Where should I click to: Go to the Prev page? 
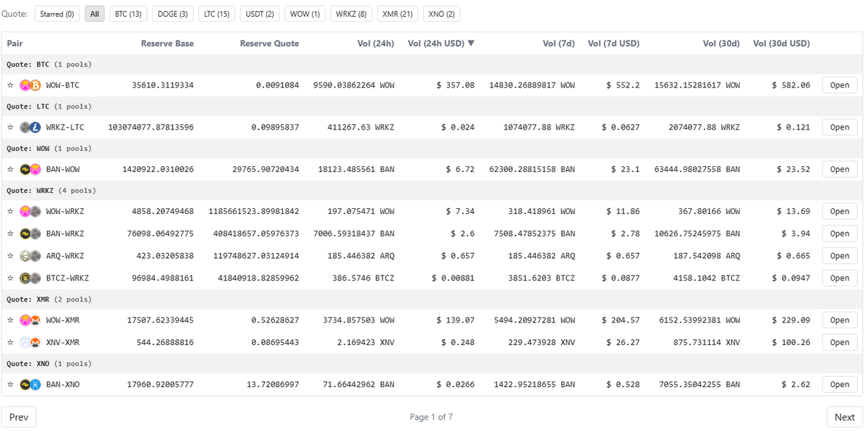click(19, 417)
